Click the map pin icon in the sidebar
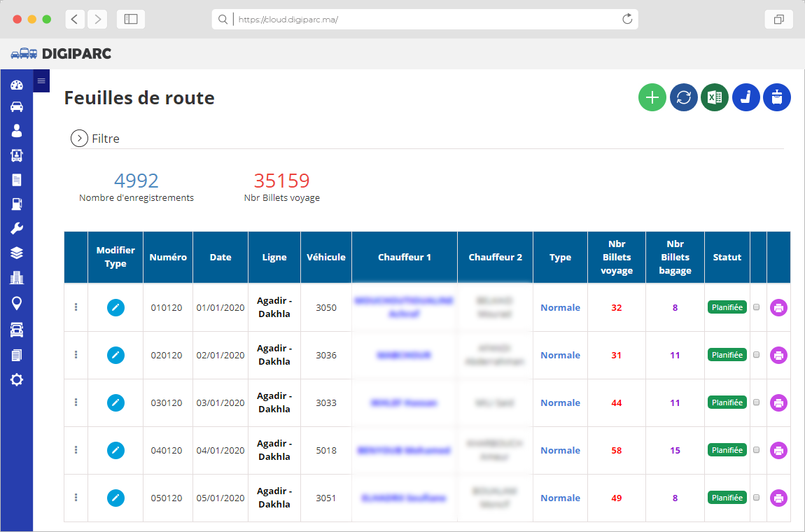Screen dimensions: 805x532 click(x=16, y=302)
